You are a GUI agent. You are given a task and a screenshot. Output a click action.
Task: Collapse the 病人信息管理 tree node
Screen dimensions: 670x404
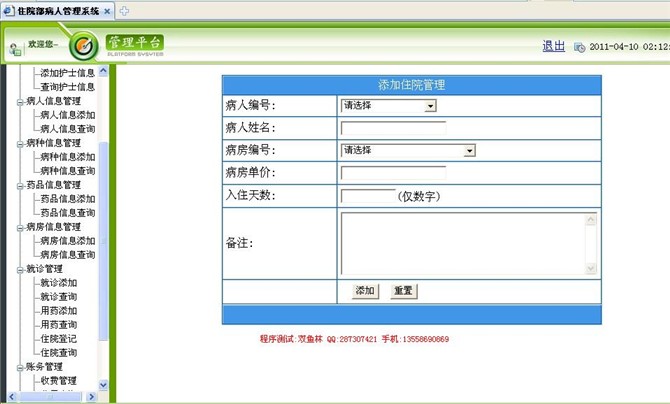pyautogui.click(x=20, y=102)
